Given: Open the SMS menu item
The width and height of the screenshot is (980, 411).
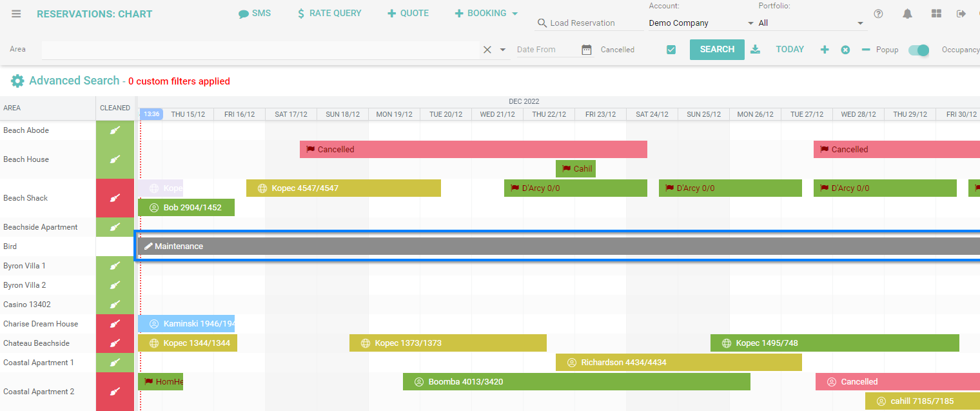Looking at the screenshot, I should click(x=255, y=12).
